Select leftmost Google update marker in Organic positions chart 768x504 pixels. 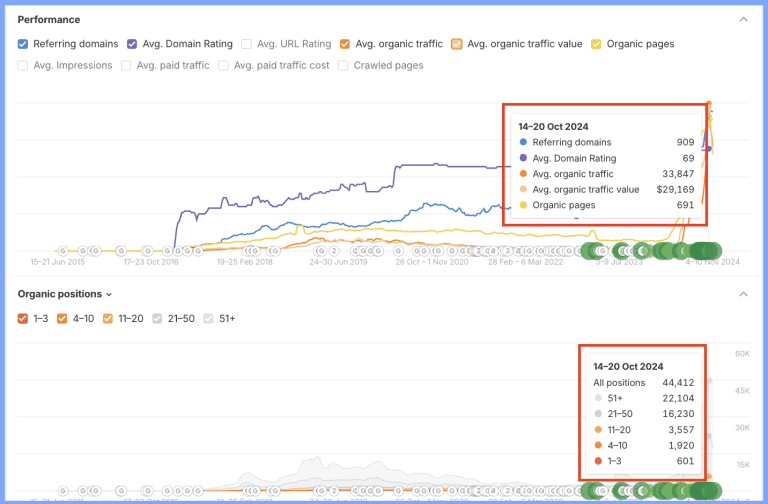tap(63, 491)
